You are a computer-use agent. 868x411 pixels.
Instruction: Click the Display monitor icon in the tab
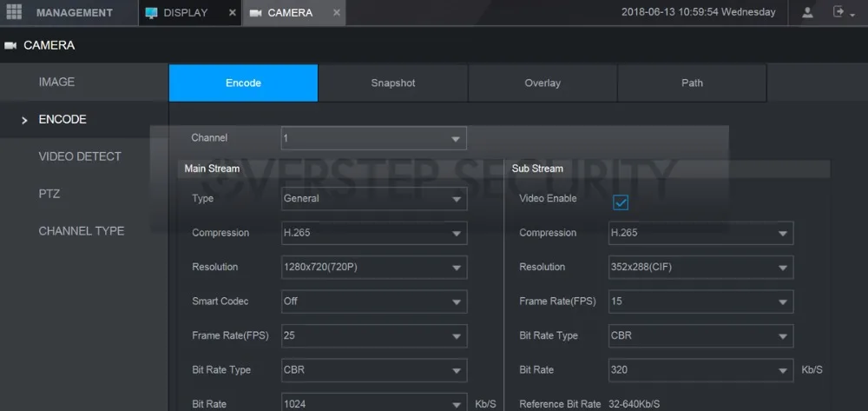coord(151,13)
